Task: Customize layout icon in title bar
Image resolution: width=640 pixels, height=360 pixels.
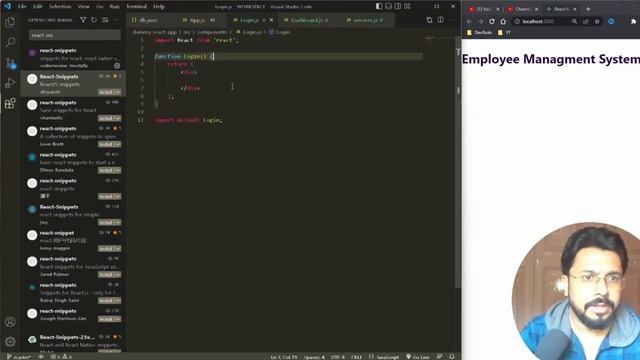Action: (407, 6)
